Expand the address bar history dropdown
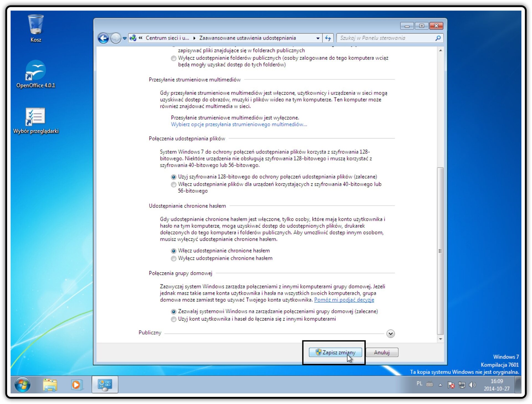 point(318,38)
